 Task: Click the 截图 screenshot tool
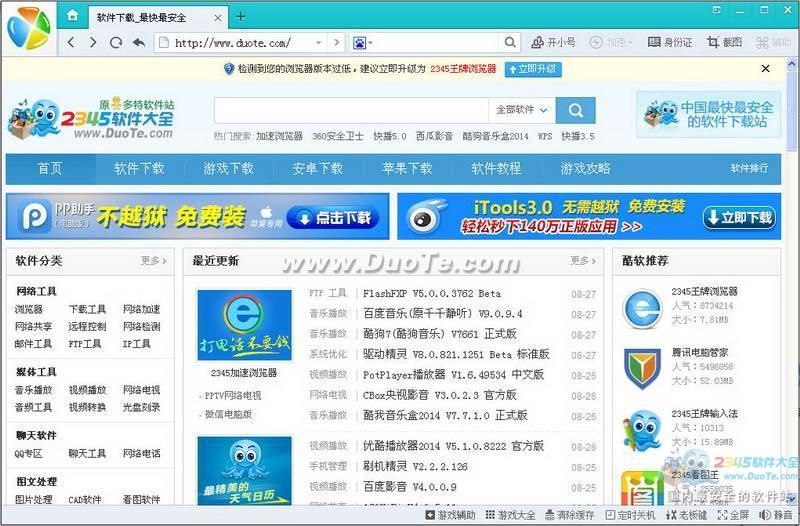point(724,42)
